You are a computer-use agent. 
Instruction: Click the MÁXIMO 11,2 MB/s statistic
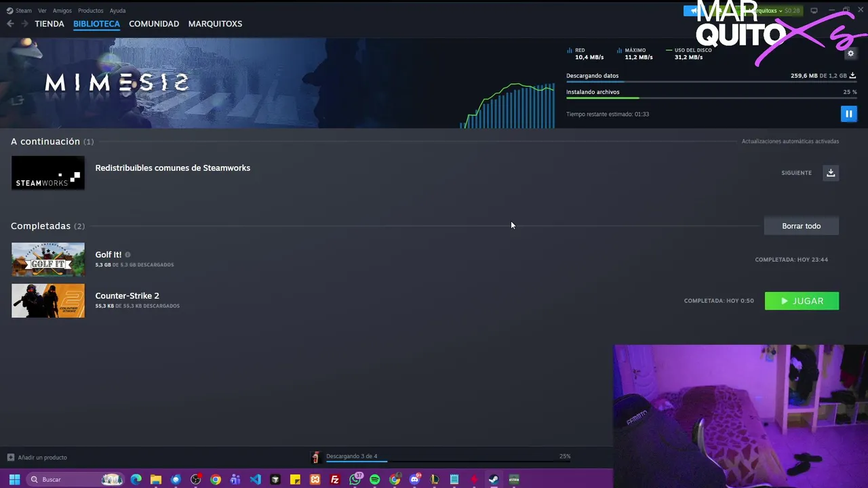[635, 54]
